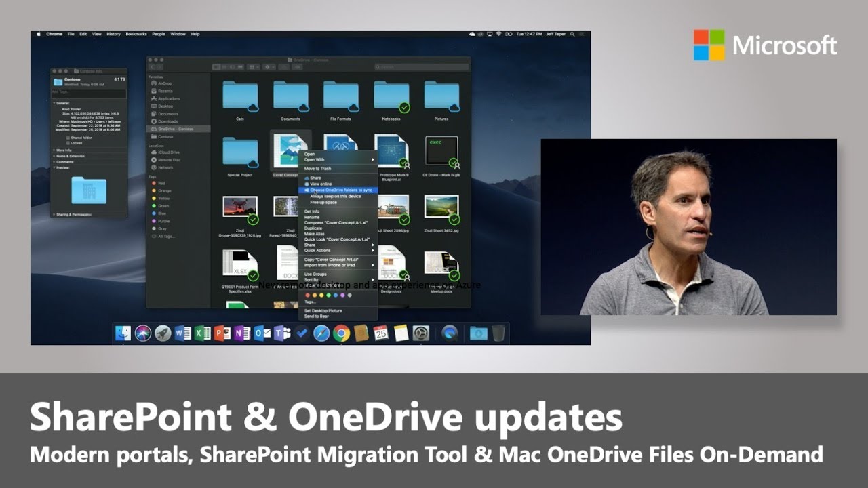The width and height of the screenshot is (868, 488).
Task: Click the Add Tags field in Contoso Info
Action: (x=90, y=94)
